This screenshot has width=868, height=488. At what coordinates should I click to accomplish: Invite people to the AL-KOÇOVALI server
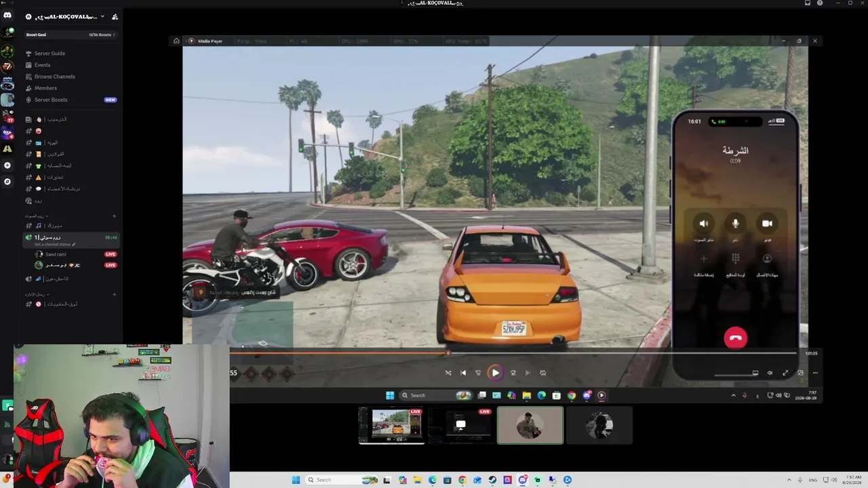(115, 17)
